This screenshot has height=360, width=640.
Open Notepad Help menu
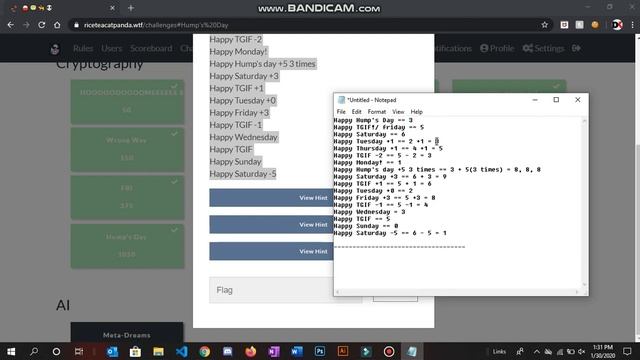416,111
